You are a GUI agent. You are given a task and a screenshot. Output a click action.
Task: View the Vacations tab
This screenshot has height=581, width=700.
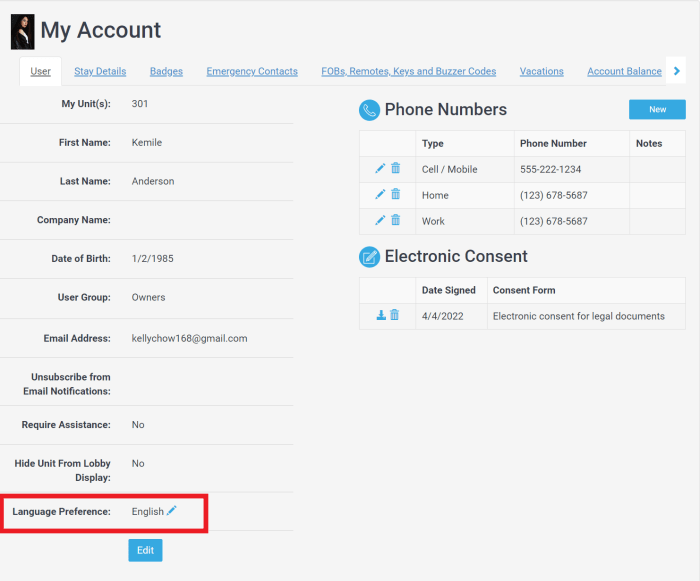point(541,72)
